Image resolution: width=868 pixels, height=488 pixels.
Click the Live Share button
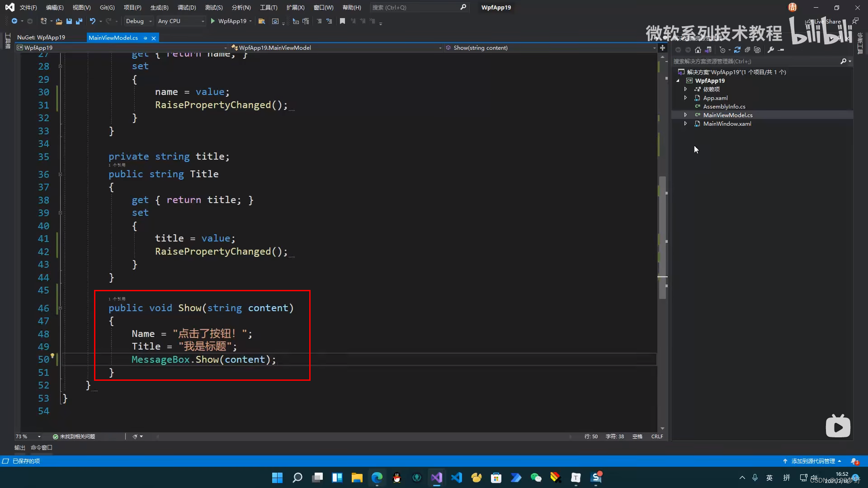click(x=824, y=21)
